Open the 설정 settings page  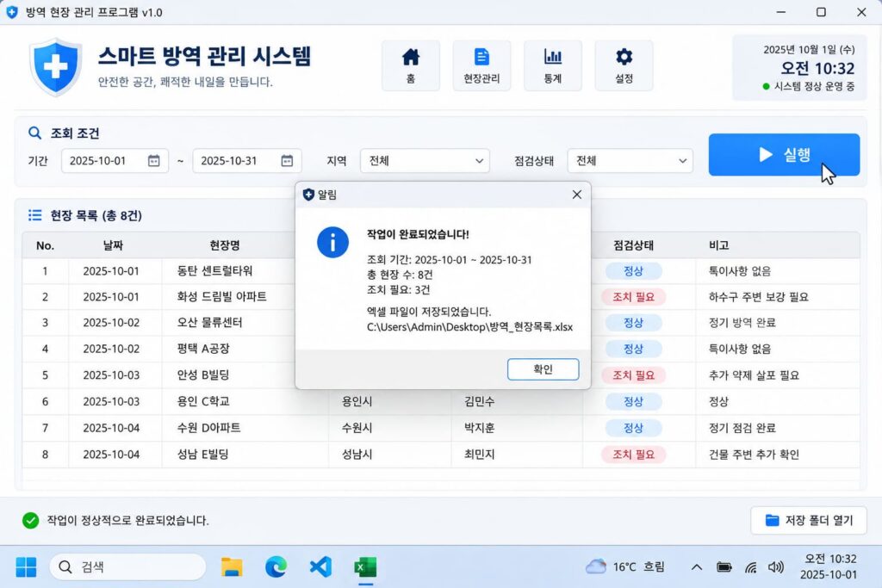[624, 65]
